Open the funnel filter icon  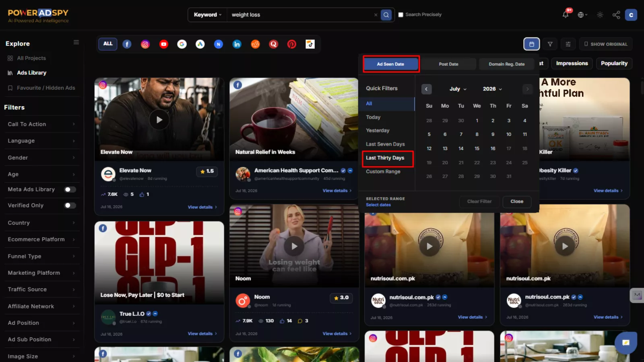click(550, 44)
